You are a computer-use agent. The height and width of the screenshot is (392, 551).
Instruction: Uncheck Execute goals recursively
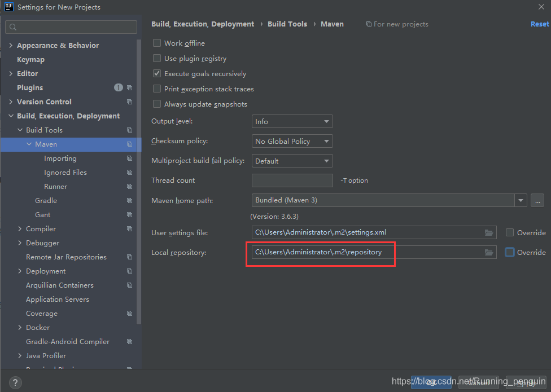pos(157,73)
